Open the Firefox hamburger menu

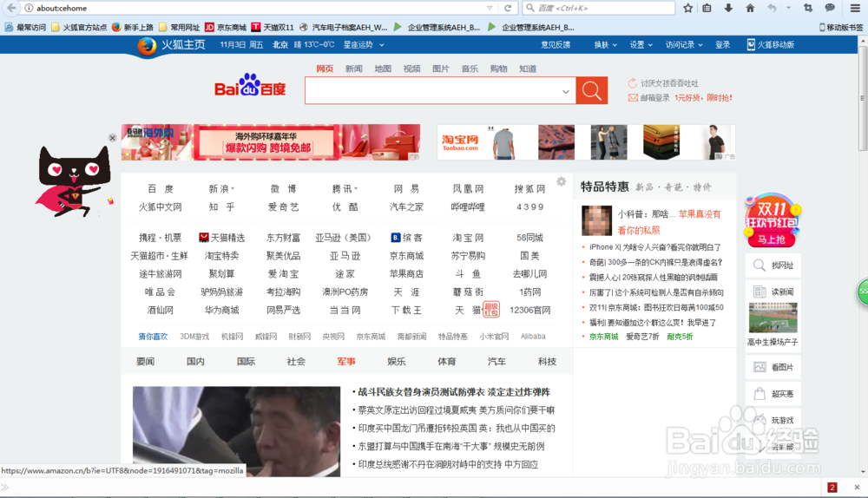pyautogui.click(x=855, y=8)
